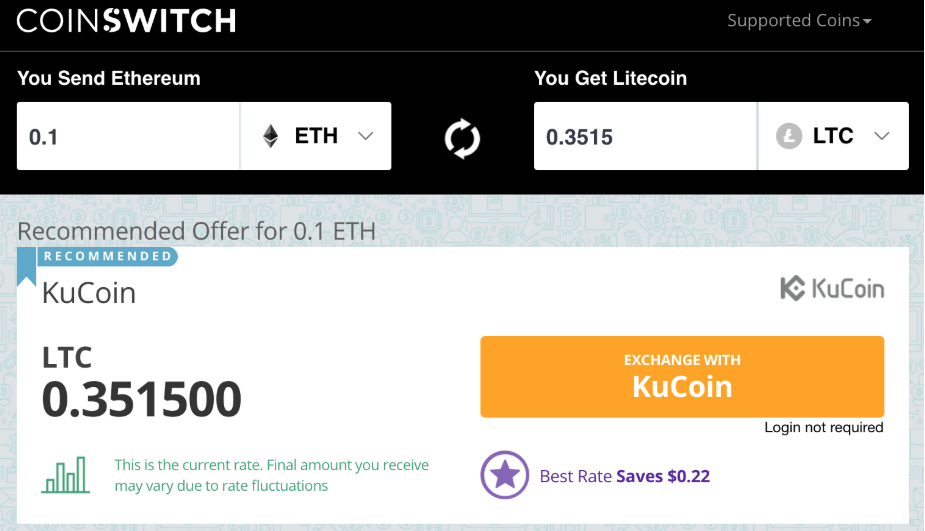
Task: Click the Litecoin coin icon
Action: pos(789,136)
